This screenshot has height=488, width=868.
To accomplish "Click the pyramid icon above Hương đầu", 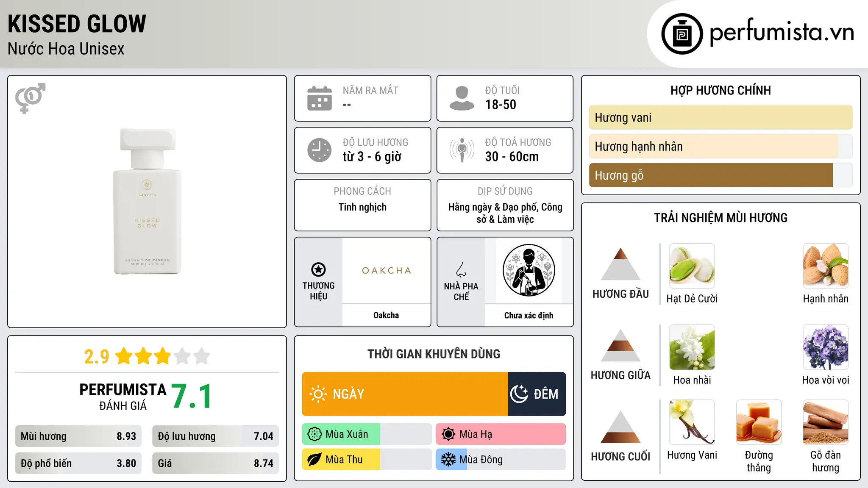I will [620, 264].
